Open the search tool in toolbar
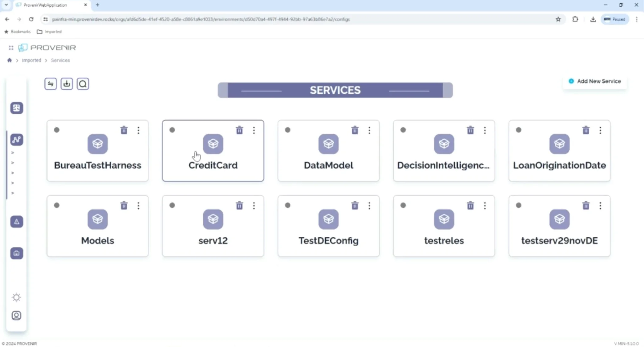The image size is (644, 347). [x=83, y=84]
